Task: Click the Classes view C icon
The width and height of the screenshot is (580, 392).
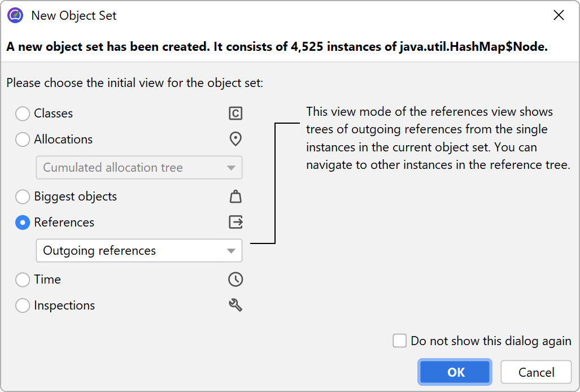Action: [x=236, y=114]
